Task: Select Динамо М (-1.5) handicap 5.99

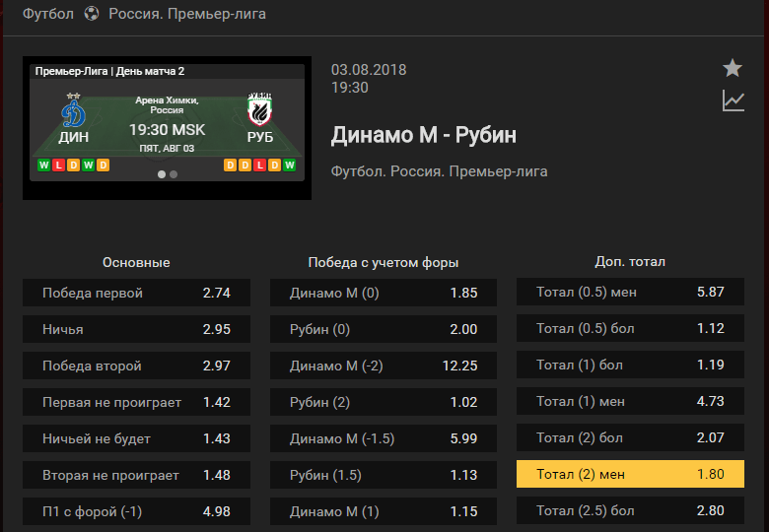Action: coord(384,438)
